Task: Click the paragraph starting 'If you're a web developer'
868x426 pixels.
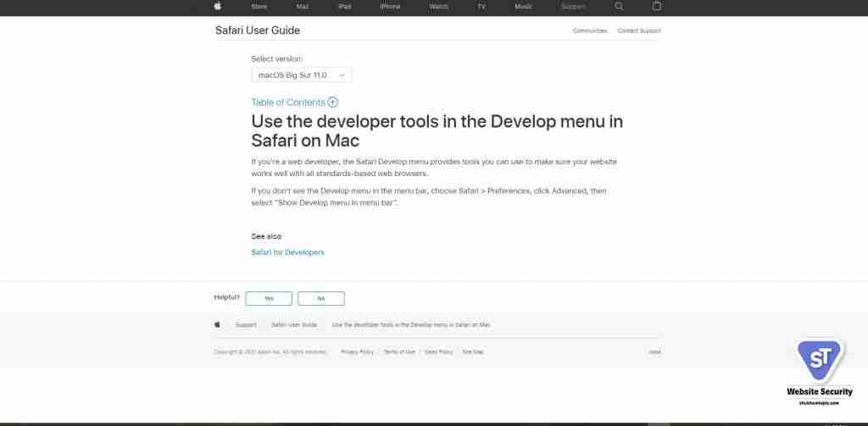Action: (434, 168)
